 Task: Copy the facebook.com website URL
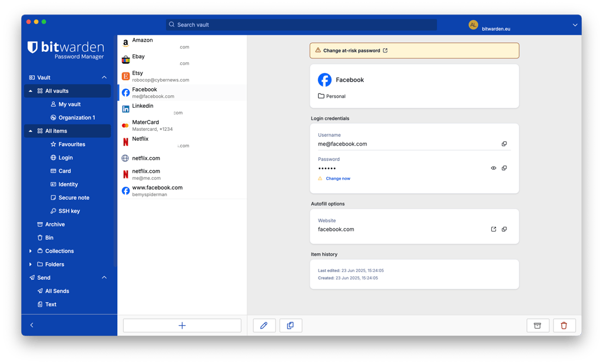pyautogui.click(x=504, y=229)
